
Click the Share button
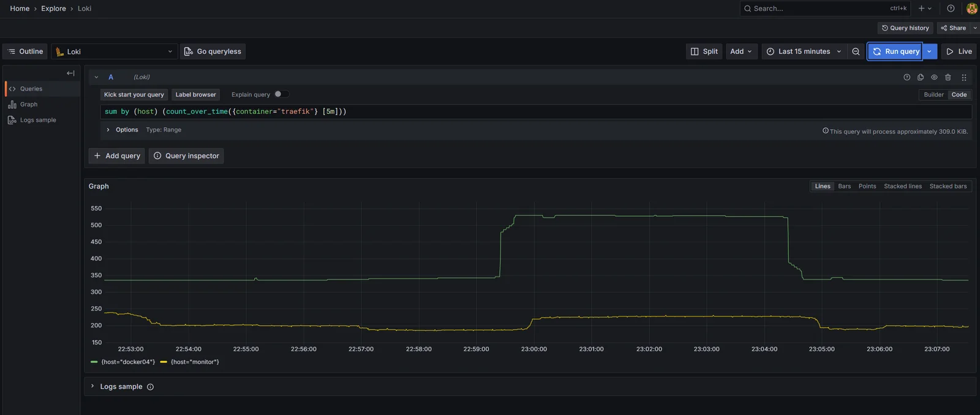click(x=953, y=28)
